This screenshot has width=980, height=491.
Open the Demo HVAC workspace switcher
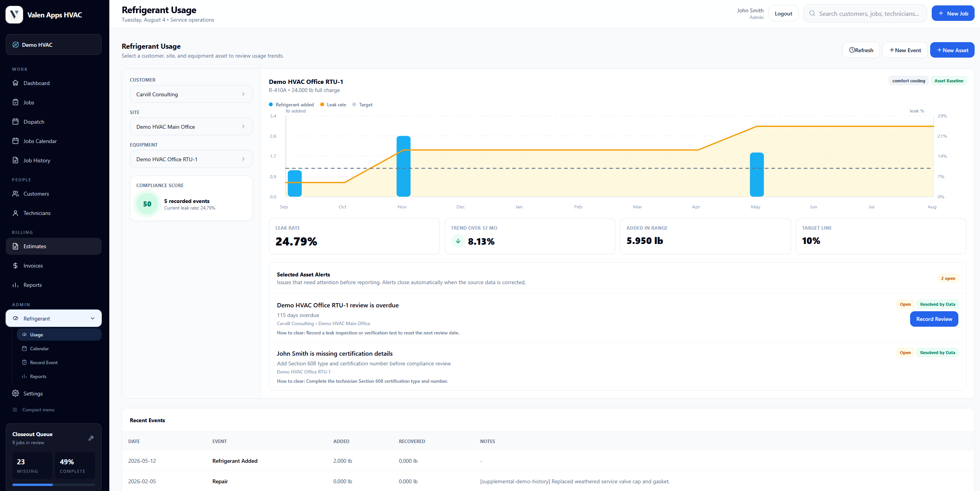pyautogui.click(x=54, y=44)
